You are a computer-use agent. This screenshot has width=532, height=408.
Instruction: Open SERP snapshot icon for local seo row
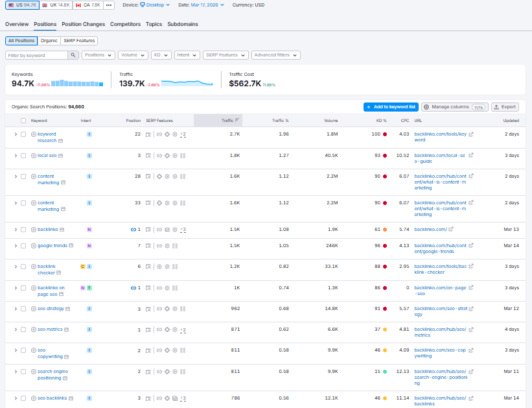(x=148, y=156)
